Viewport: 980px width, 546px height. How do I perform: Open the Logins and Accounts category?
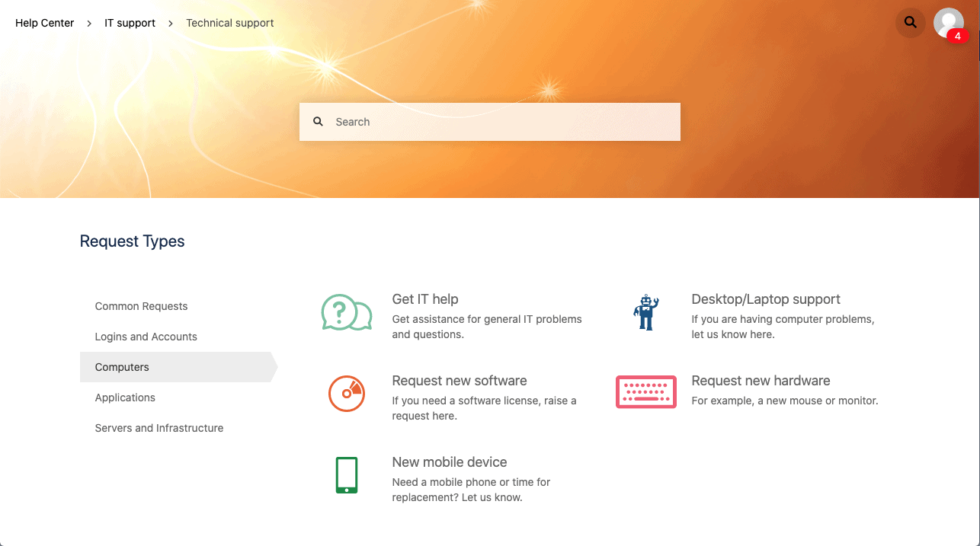point(146,337)
